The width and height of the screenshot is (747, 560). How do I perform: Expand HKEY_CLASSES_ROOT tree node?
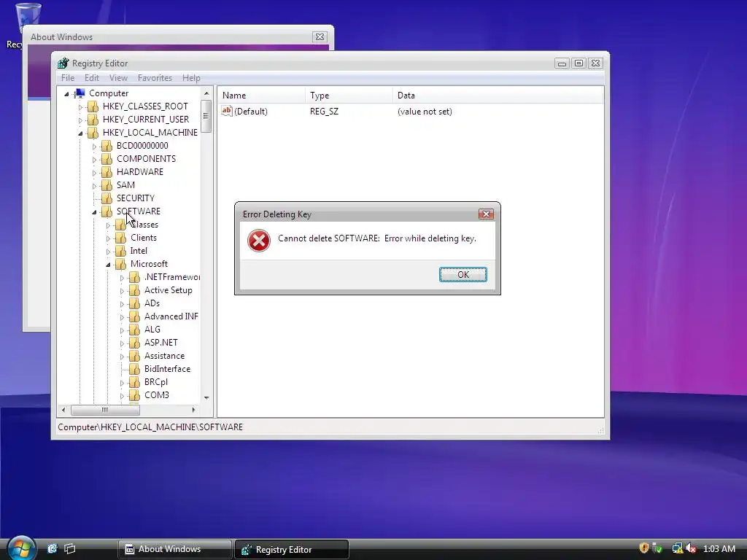tap(80, 107)
